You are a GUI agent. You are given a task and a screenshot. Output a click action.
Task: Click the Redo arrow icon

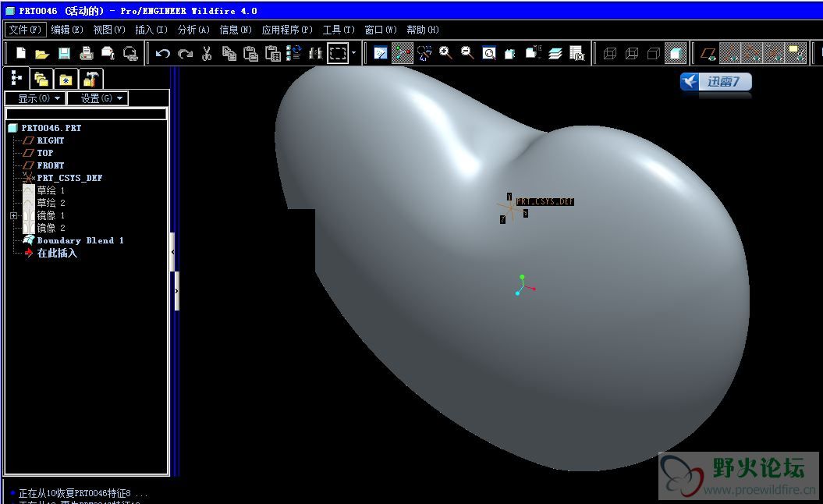pos(185,53)
